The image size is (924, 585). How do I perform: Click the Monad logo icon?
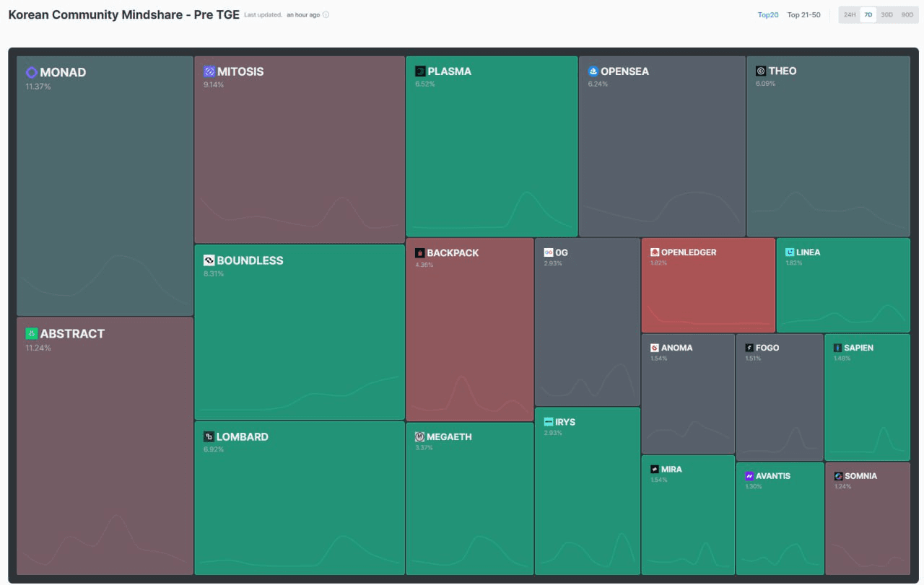[x=31, y=72]
